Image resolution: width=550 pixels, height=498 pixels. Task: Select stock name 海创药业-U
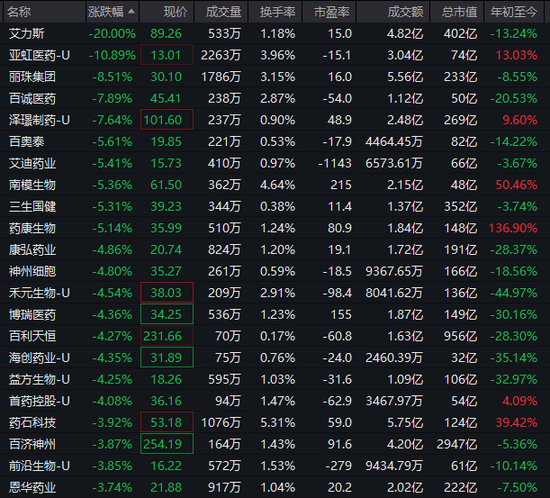click(x=39, y=358)
